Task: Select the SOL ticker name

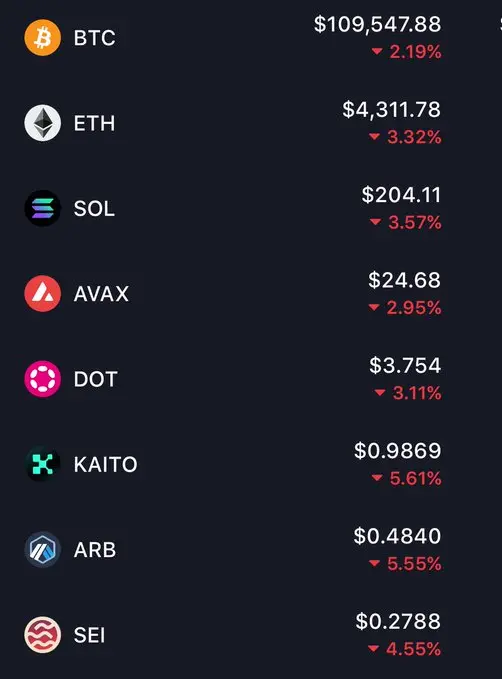Action: tap(94, 209)
